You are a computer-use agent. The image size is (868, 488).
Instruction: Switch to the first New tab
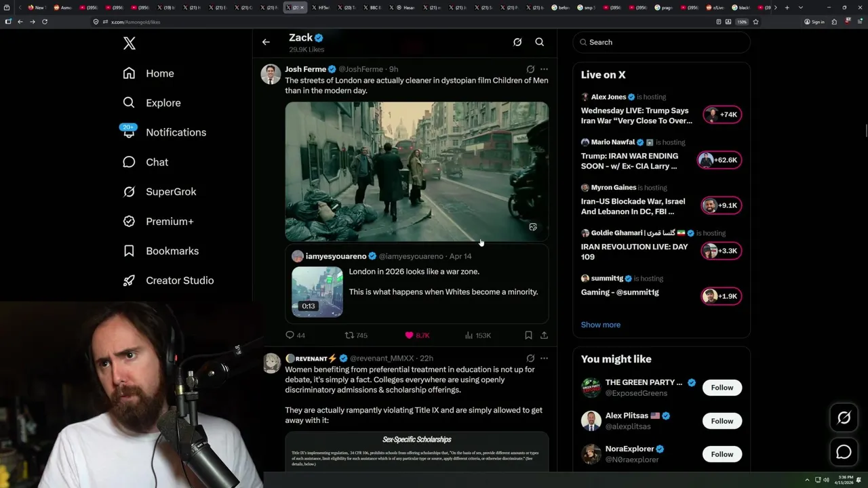36,7
